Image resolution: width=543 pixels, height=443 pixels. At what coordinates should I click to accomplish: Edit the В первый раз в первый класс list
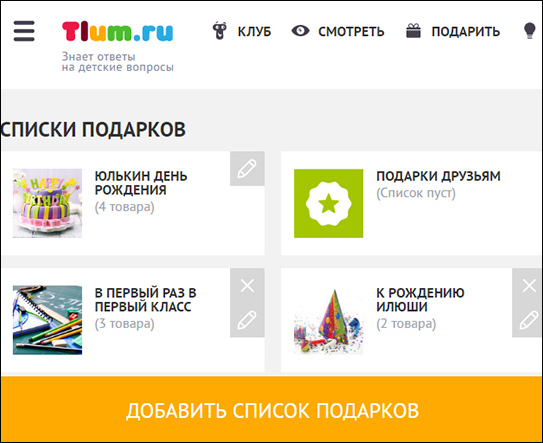(x=247, y=320)
